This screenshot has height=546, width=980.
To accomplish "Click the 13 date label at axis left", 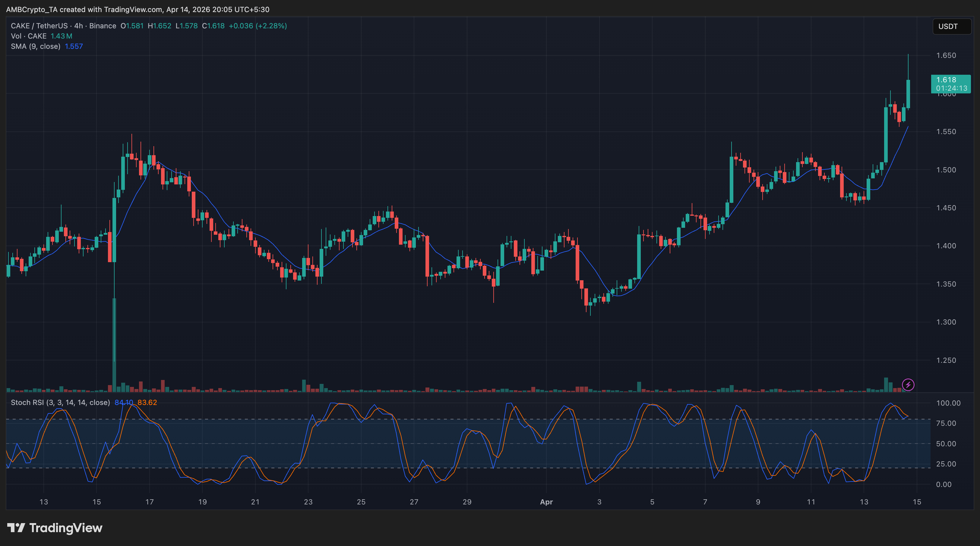I will 44,502.
